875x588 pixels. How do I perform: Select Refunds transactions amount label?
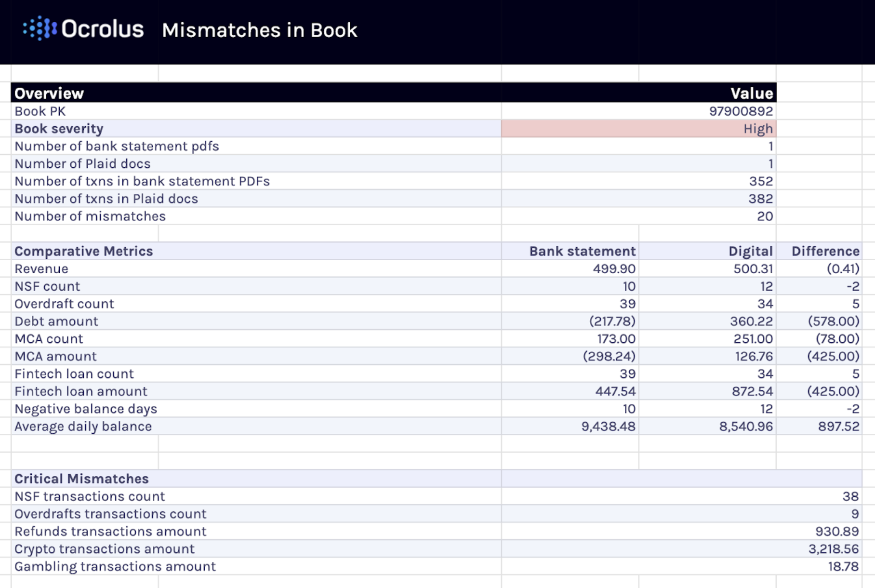[x=110, y=531]
